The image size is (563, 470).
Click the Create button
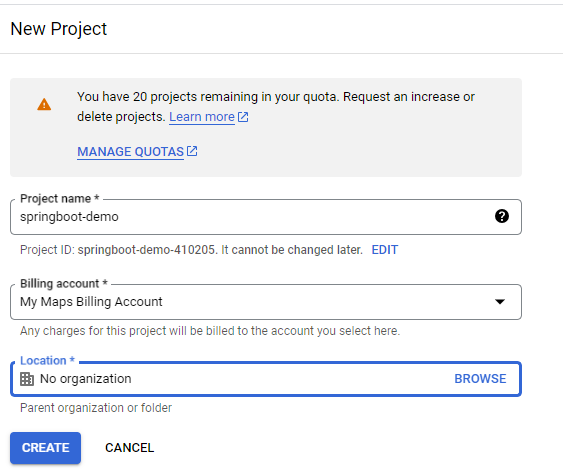click(46, 448)
